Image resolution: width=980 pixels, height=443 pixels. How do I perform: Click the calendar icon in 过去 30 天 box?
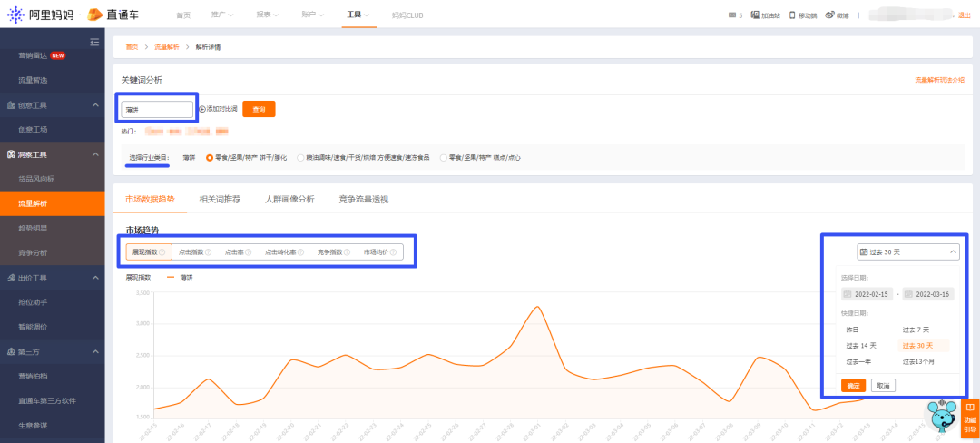tap(865, 251)
